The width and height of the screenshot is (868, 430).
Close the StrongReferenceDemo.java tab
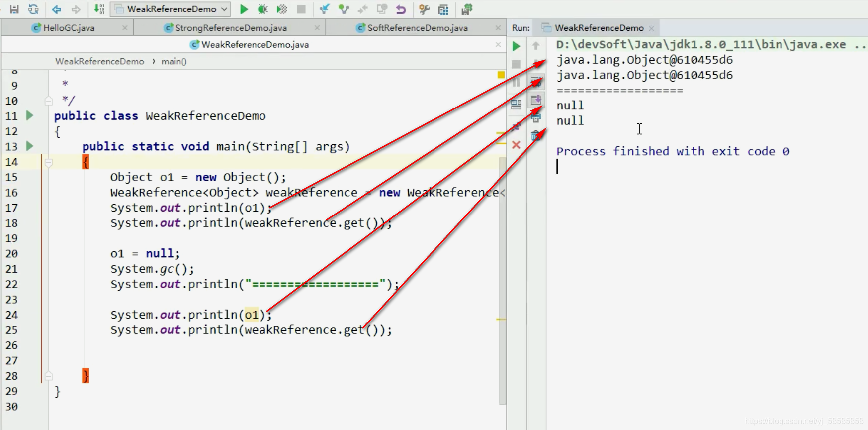[317, 28]
